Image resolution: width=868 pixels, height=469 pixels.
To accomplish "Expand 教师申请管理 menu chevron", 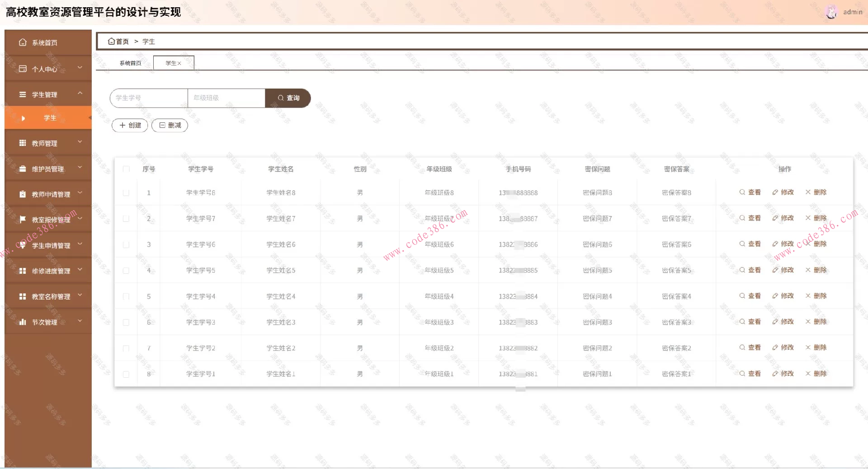I will tap(80, 193).
